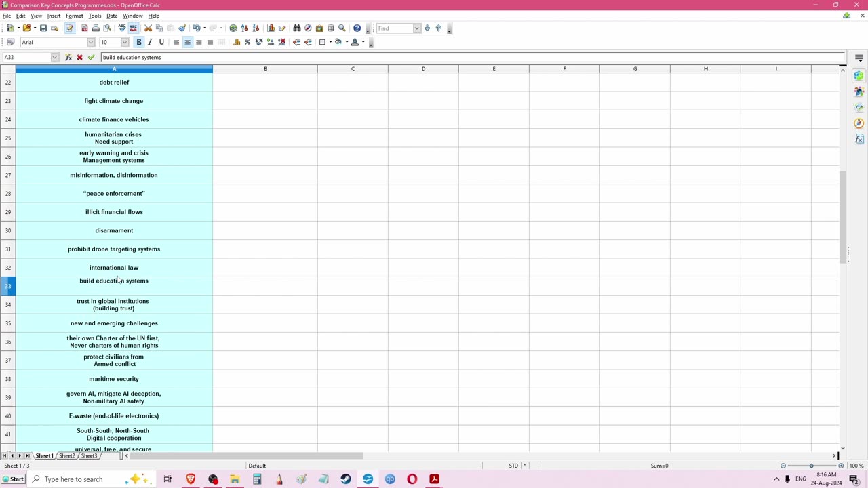This screenshot has width=868, height=488.
Task: Click the Save document icon
Action: click(x=43, y=28)
